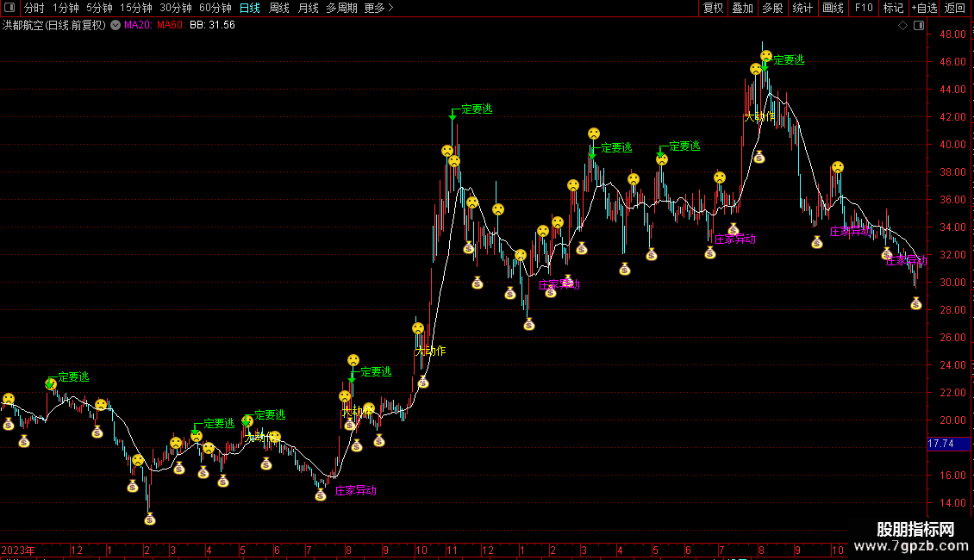Add the stock via +自选
974x560 pixels.
[x=924, y=8]
